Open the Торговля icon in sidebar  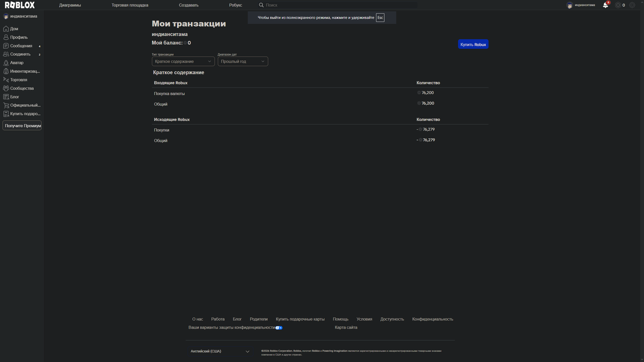pos(6,79)
